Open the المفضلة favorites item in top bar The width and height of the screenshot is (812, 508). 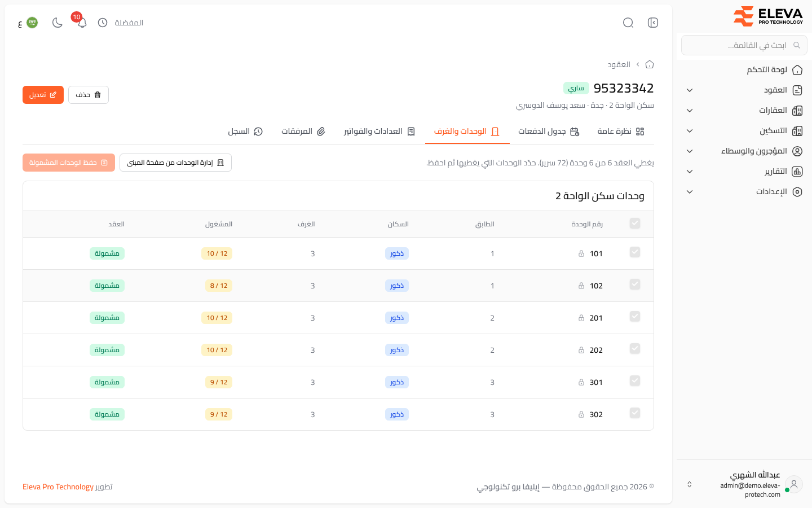(129, 23)
